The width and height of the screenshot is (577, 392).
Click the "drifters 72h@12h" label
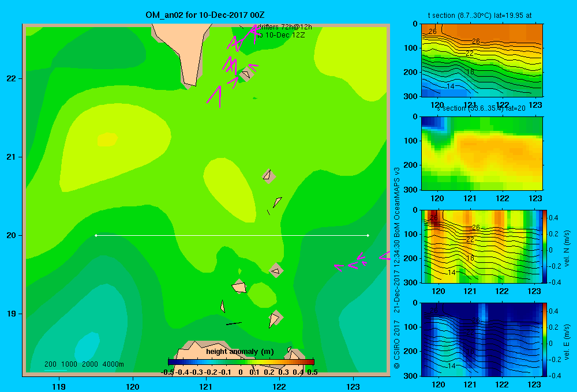pyautogui.click(x=284, y=27)
